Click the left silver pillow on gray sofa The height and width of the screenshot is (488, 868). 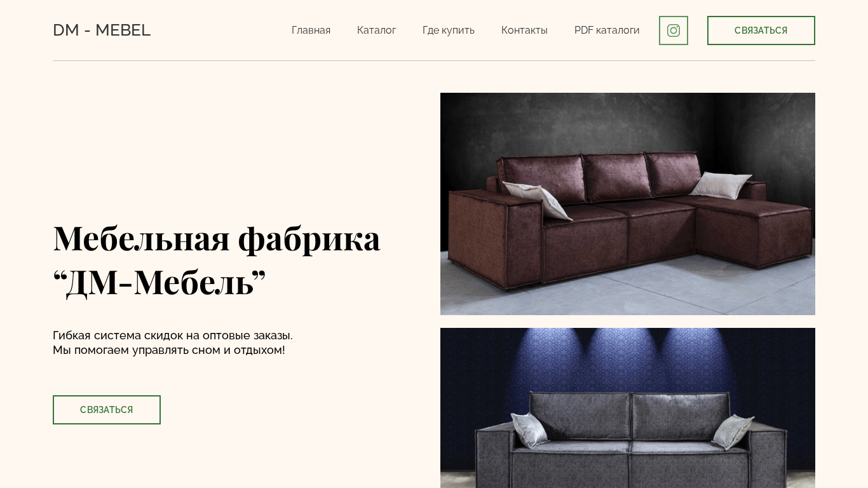click(x=529, y=429)
